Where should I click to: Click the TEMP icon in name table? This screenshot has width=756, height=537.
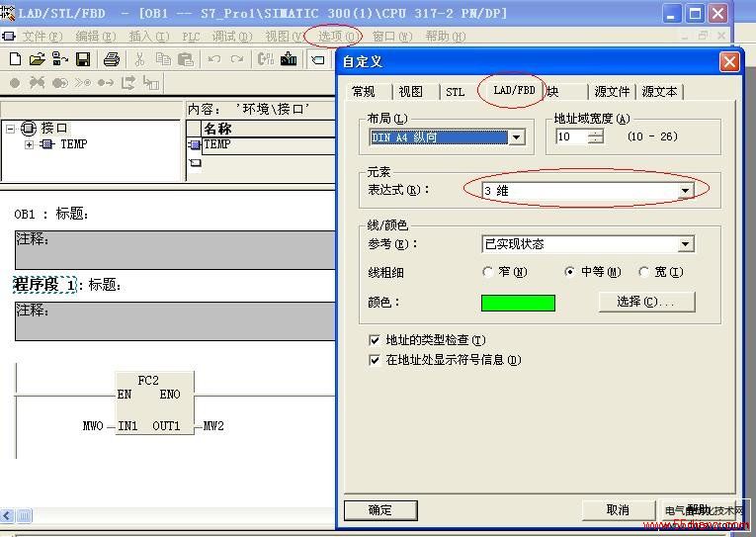(x=195, y=144)
